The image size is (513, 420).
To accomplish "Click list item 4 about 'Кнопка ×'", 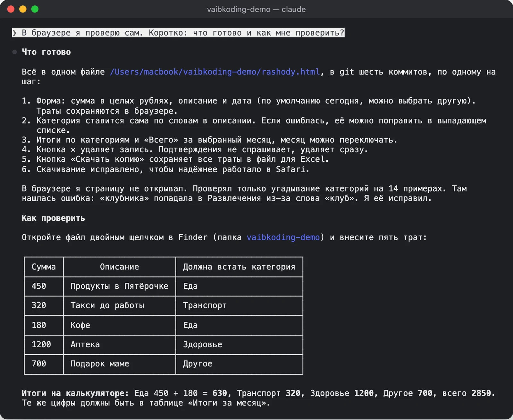I will tap(195, 150).
